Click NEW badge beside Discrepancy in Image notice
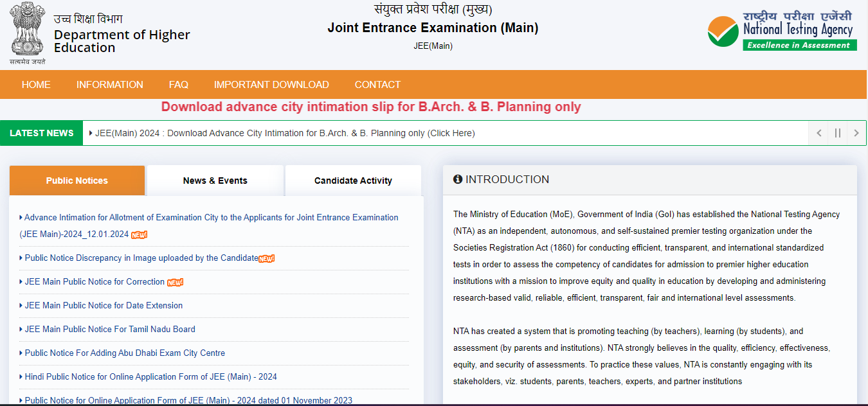Screen dimensions: 868x406 (x=267, y=258)
